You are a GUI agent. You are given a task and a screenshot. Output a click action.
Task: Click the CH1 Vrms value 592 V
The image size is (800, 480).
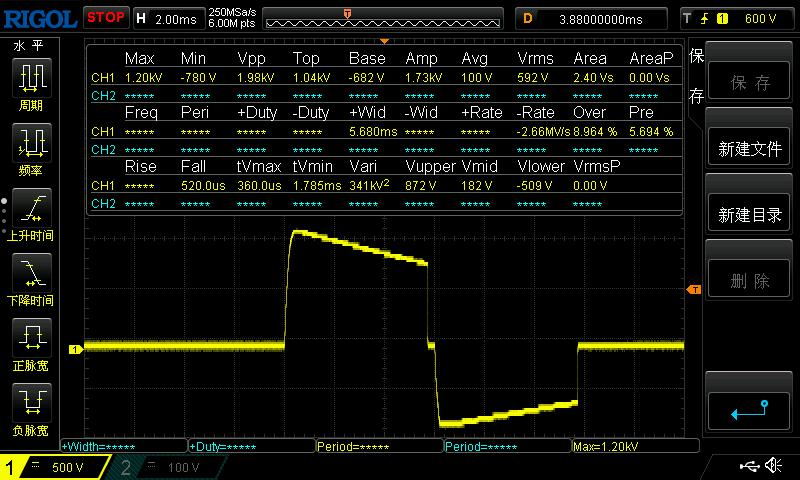click(x=533, y=78)
